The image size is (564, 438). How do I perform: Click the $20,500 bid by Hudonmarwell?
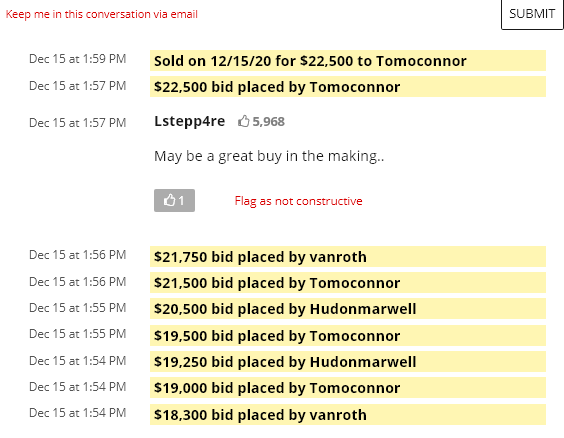click(348, 309)
